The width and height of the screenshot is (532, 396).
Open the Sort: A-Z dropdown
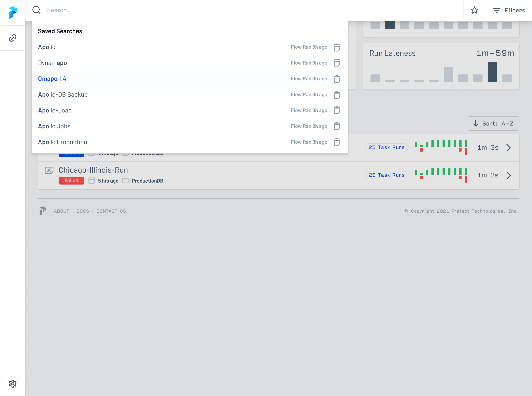(493, 123)
